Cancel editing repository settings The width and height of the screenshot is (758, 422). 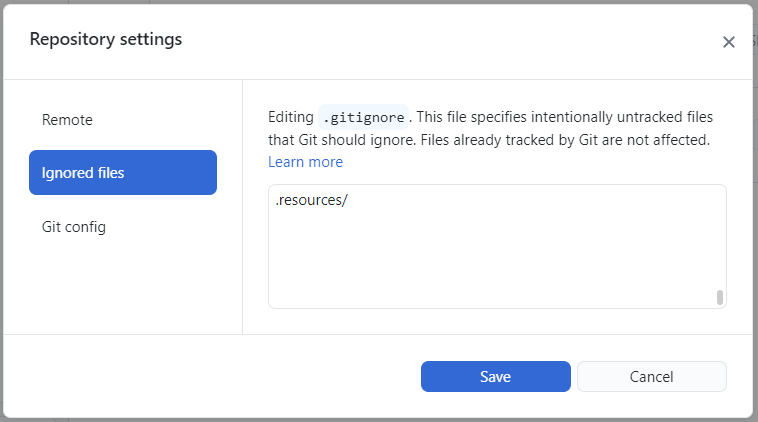point(651,377)
